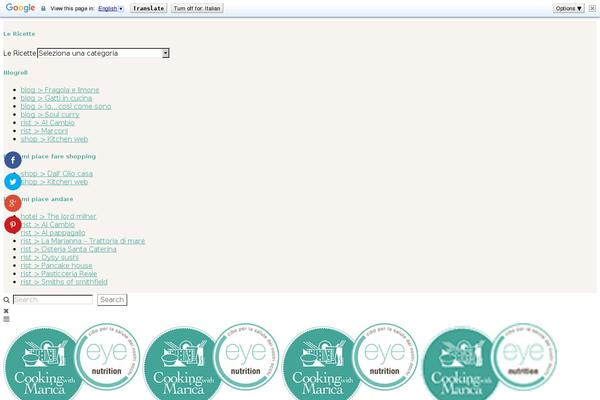Open rist > Al pappagallo link
Image resolution: width=600 pixels, height=400 pixels.
coord(53,233)
